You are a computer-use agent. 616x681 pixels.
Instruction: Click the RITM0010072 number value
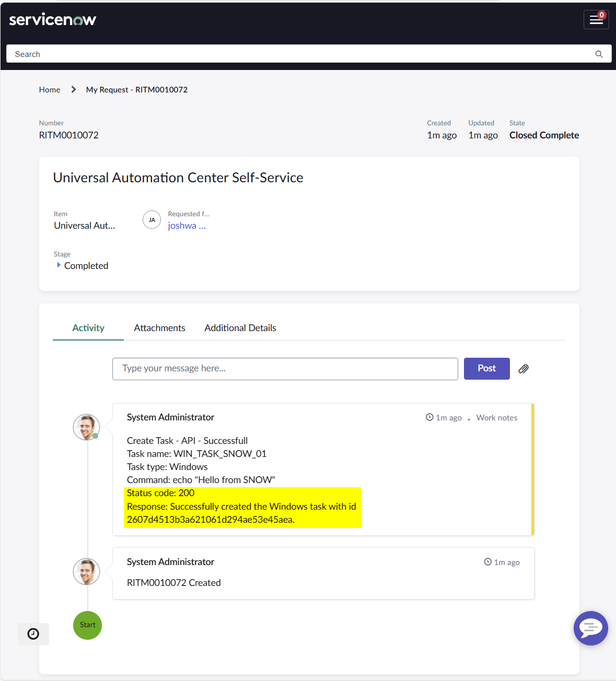click(x=68, y=135)
